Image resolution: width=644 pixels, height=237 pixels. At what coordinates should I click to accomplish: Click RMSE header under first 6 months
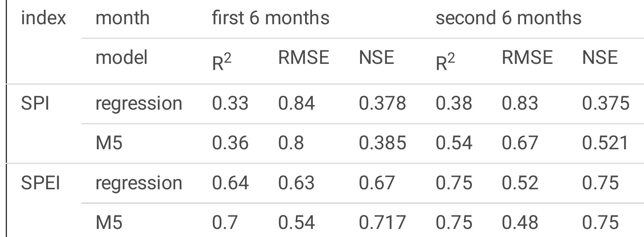[304, 58]
